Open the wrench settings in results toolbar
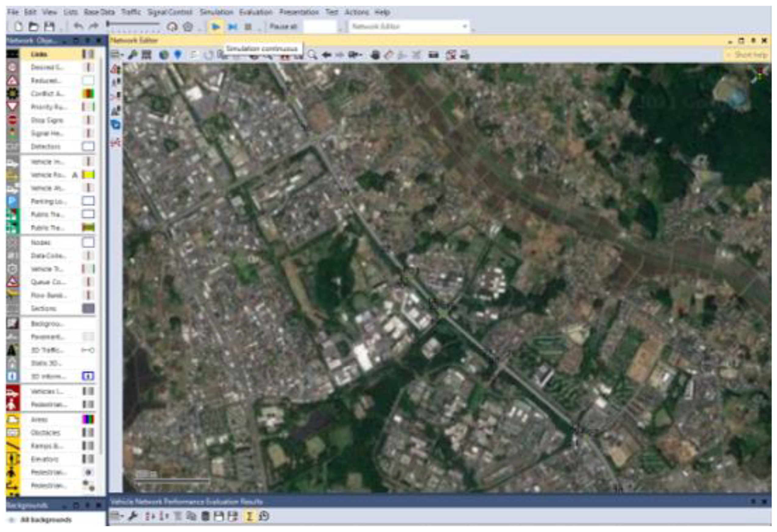Image resolution: width=777 pixels, height=532 pixels. [x=133, y=516]
